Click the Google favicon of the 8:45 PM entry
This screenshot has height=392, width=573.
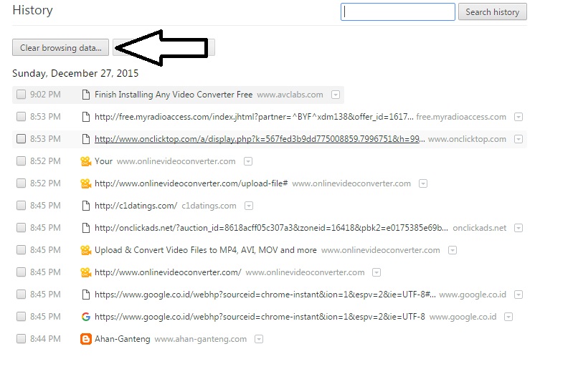(86, 317)
